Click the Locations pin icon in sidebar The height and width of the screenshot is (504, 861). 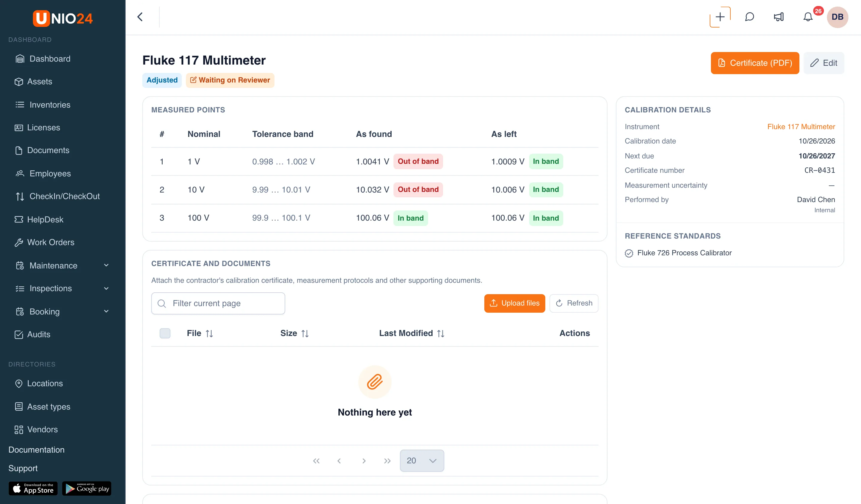coord(19,384)
